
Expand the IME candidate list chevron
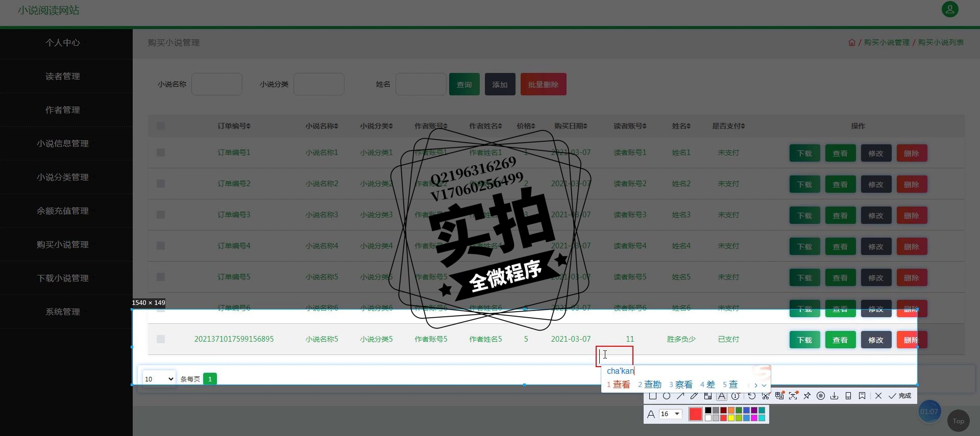764,386
